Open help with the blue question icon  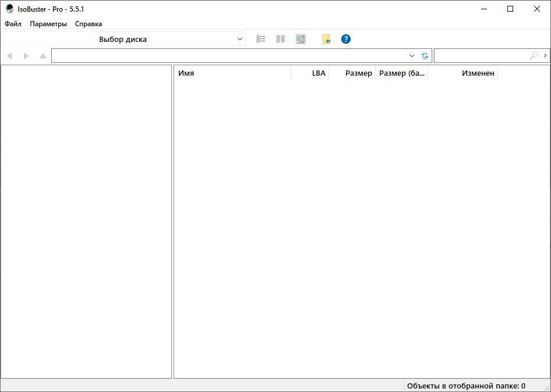click(346, 39)
